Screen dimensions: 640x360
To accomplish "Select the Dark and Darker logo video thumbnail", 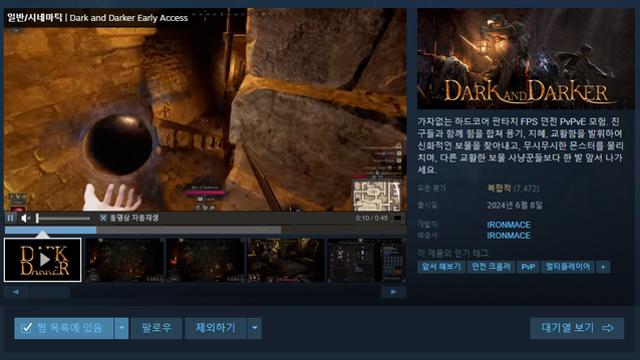I will [x=42, y=260].
